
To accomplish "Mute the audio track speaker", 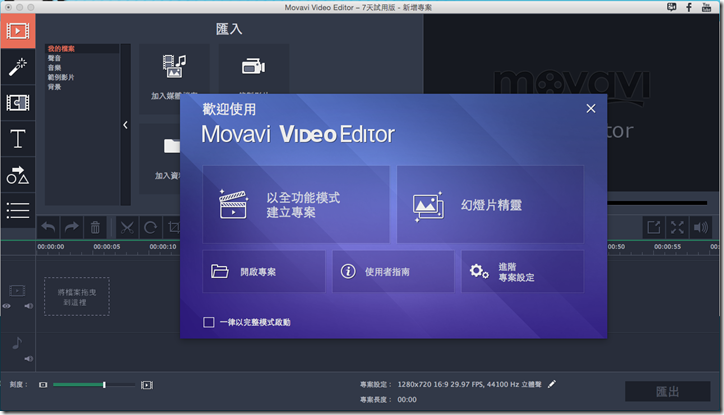I will pyautogui.click(x=29, y=359).
